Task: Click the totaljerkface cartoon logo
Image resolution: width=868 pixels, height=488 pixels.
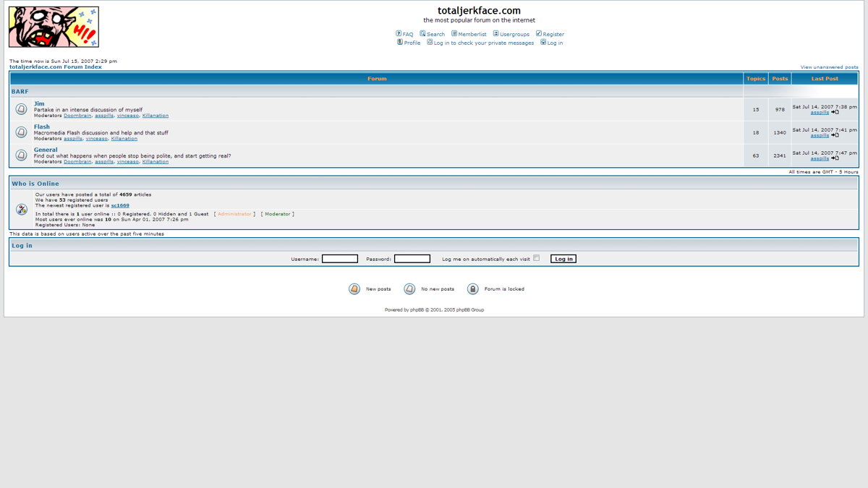Action: pos(54,26)
